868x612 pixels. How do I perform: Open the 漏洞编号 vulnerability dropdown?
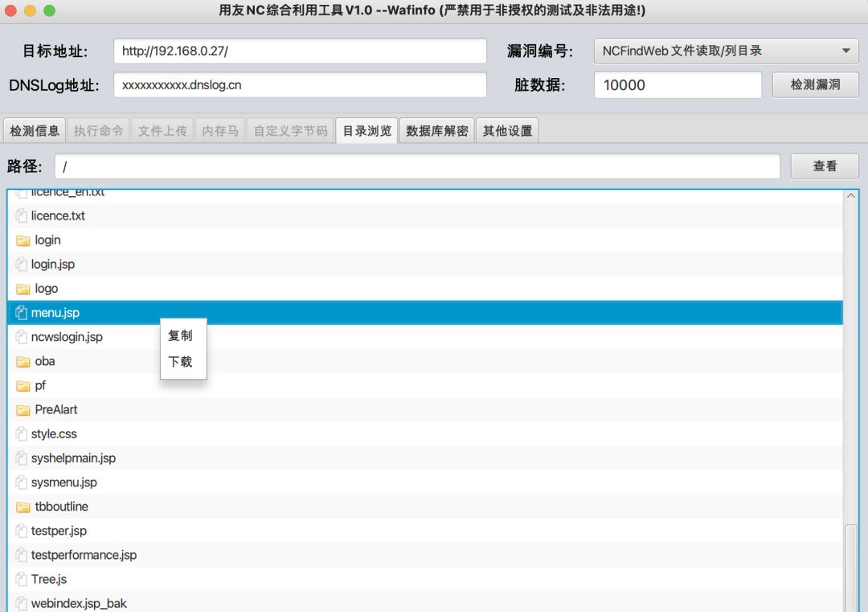727,51
